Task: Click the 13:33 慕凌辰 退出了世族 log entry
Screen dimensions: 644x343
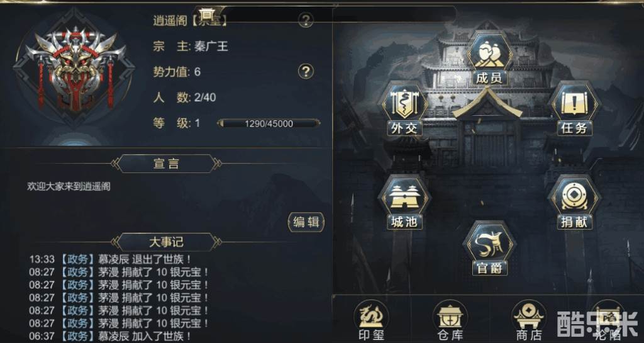Action: pos(110,259)
